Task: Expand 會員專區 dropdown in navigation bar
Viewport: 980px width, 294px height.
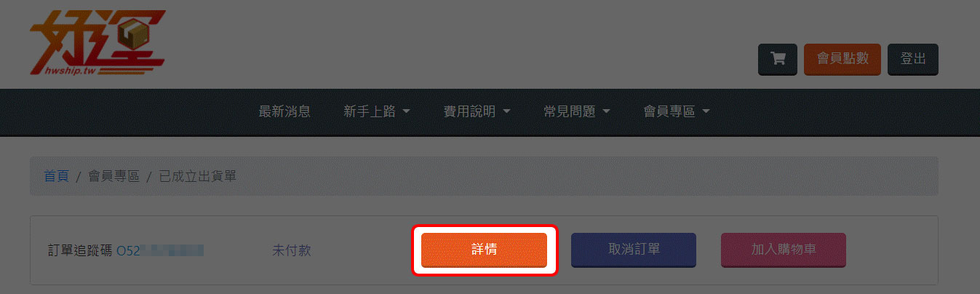Action: 677,111
